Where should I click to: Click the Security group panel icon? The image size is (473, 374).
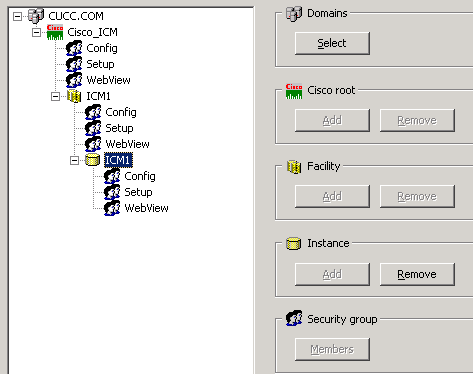pos(294,318)
